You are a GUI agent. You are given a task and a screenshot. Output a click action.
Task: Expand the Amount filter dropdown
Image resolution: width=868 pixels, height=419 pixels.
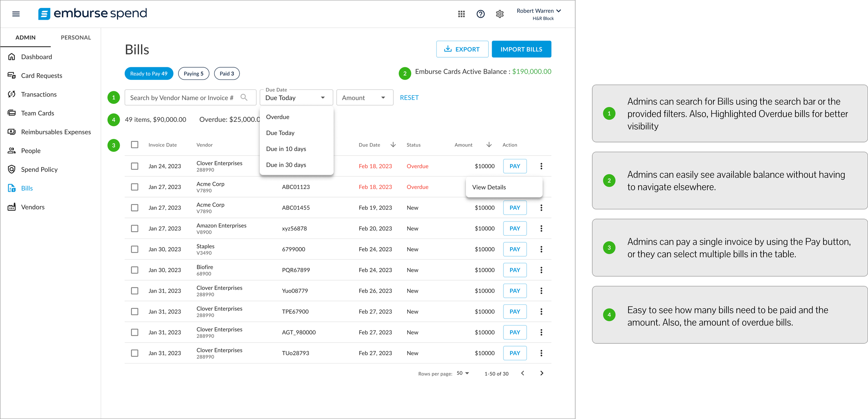click(364, 98)
